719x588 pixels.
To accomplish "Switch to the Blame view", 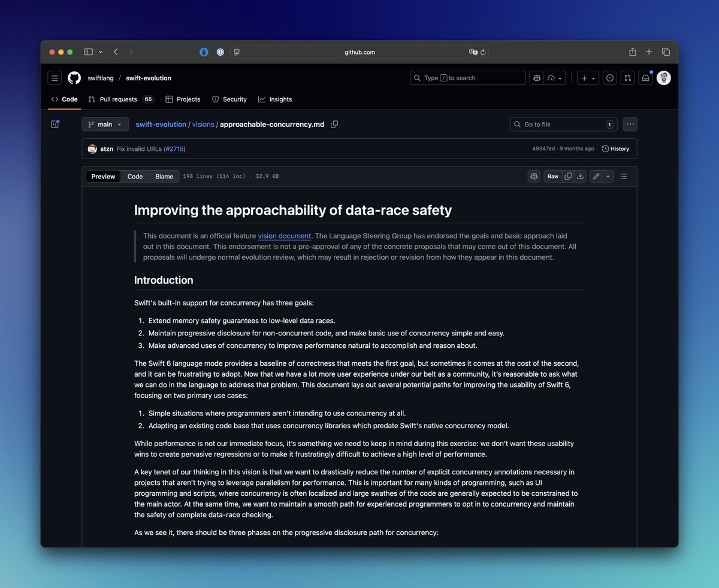I will click(164, 176).
